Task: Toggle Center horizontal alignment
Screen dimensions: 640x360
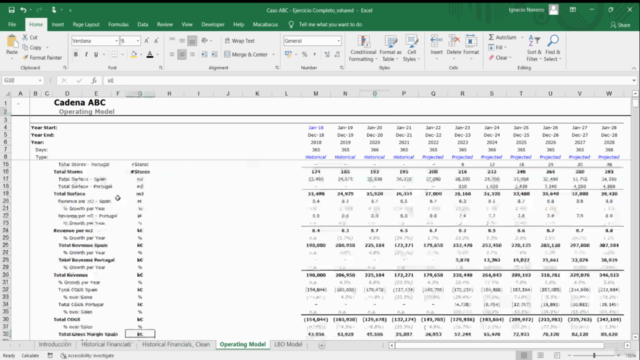Action: point(182,54)
